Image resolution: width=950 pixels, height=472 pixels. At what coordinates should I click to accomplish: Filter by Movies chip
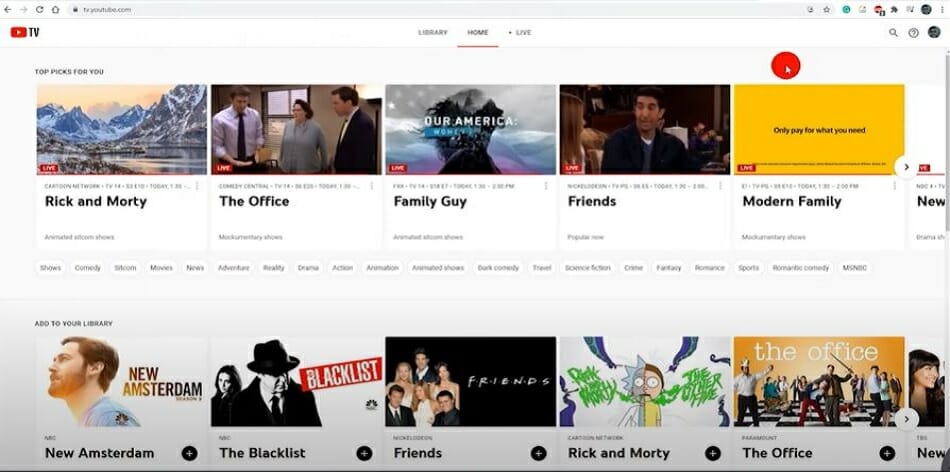(161, 268)
